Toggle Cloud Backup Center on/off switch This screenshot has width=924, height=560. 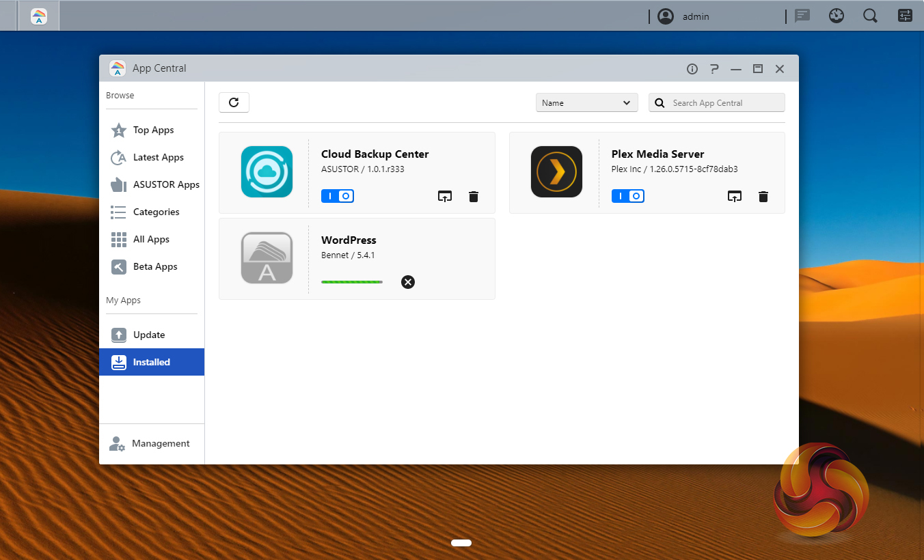tap(338, 197)
